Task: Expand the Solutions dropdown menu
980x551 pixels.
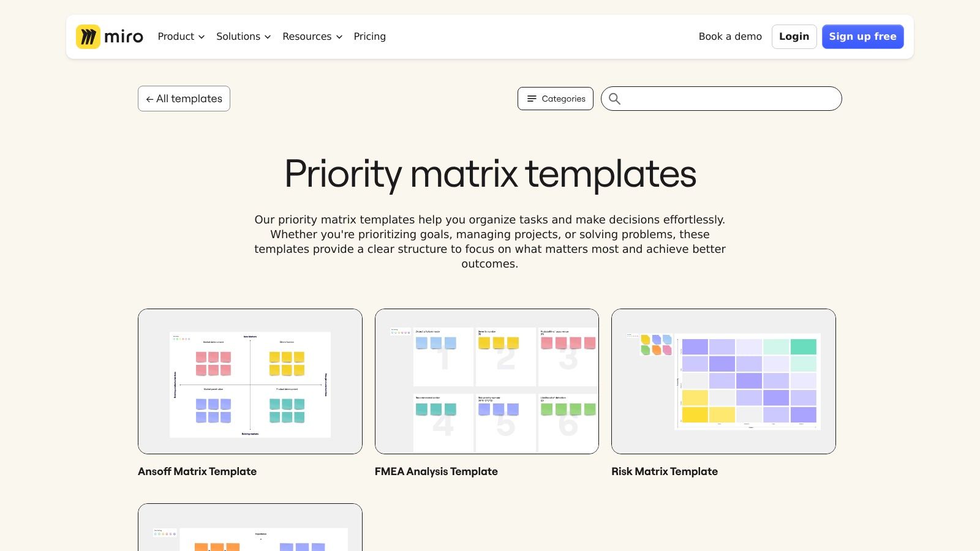Action: coord(243,37)
